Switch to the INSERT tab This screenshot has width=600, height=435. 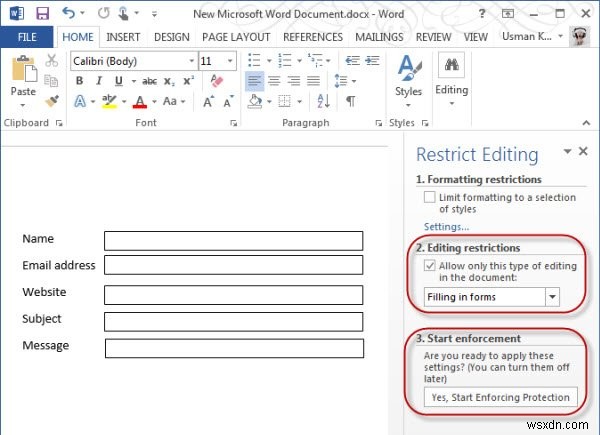tap(123, 37)
